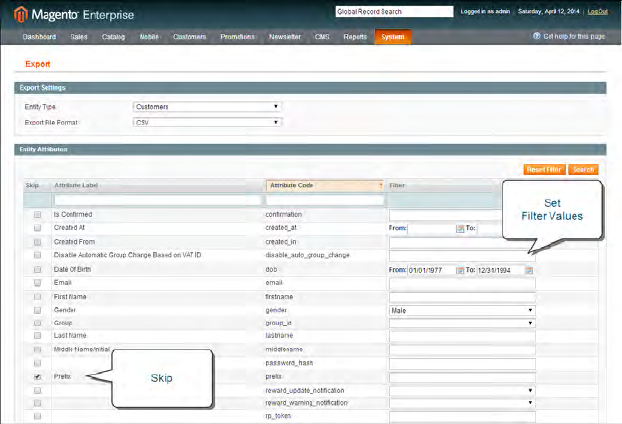
Task: Click the firstname filter text field
Action: 462,297
